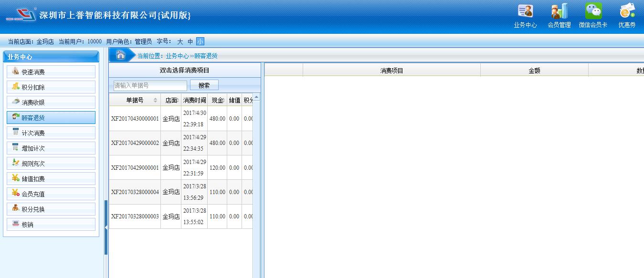
Task: Open 微信会员卡 WeChat card icon
Action: [x=593, y=15]
